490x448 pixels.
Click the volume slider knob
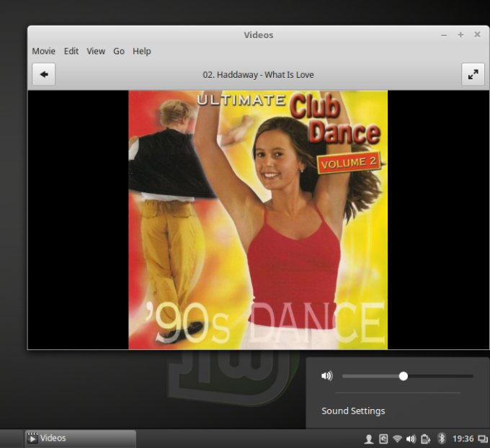(x=403, y=376)
